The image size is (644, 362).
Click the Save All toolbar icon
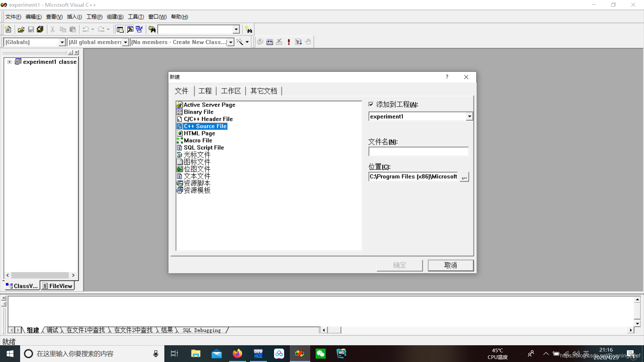click(x=40, y=29)
